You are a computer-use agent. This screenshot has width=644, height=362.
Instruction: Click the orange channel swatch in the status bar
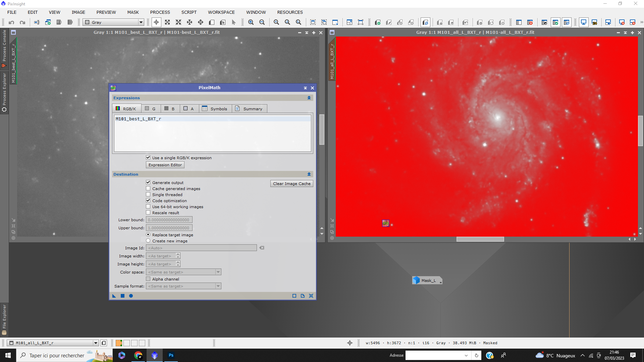point(119,343)
